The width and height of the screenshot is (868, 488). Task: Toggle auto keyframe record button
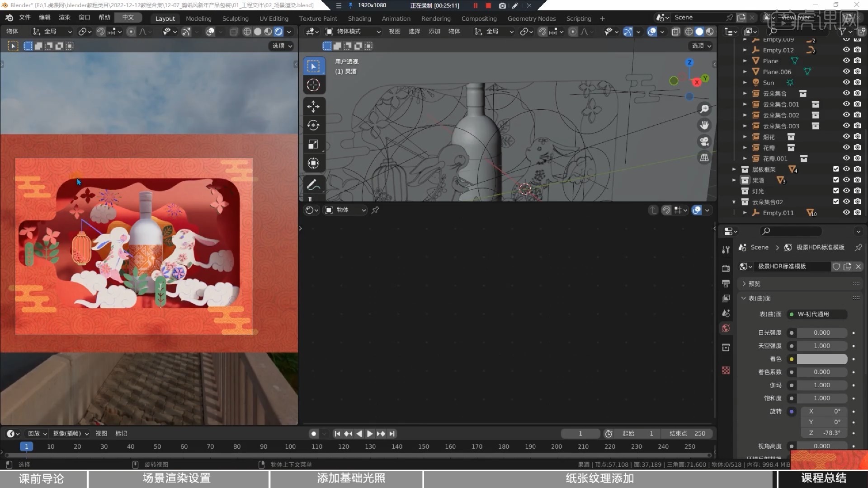[x=314, y=434]
